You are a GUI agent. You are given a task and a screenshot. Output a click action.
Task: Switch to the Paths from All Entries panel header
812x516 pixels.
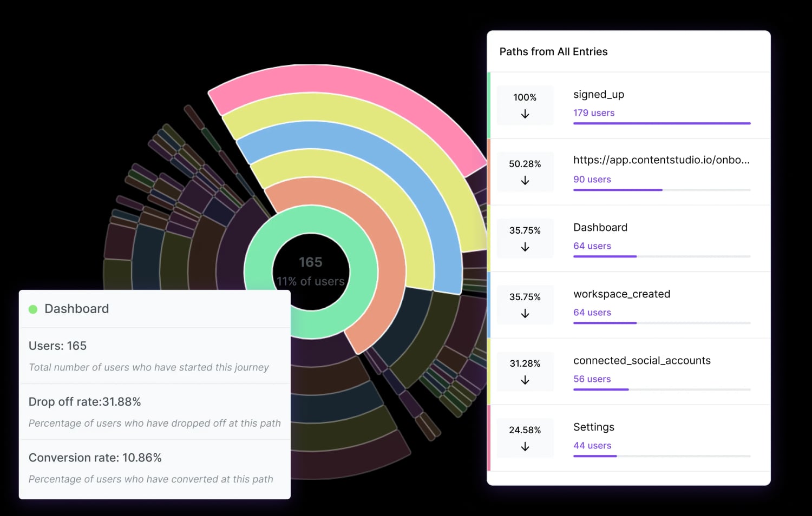point(553,51)
